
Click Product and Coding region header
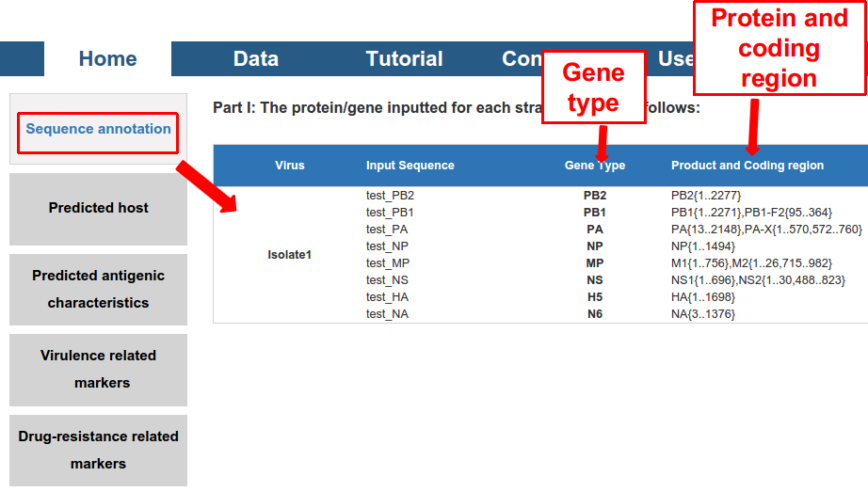(747, 166)
